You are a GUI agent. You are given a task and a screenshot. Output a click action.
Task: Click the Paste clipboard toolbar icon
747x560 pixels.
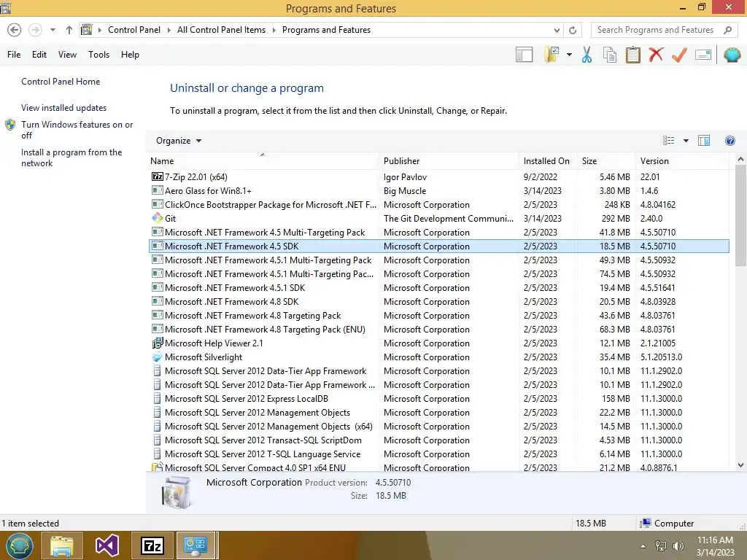pyautogui.click(x=632, y=55)
